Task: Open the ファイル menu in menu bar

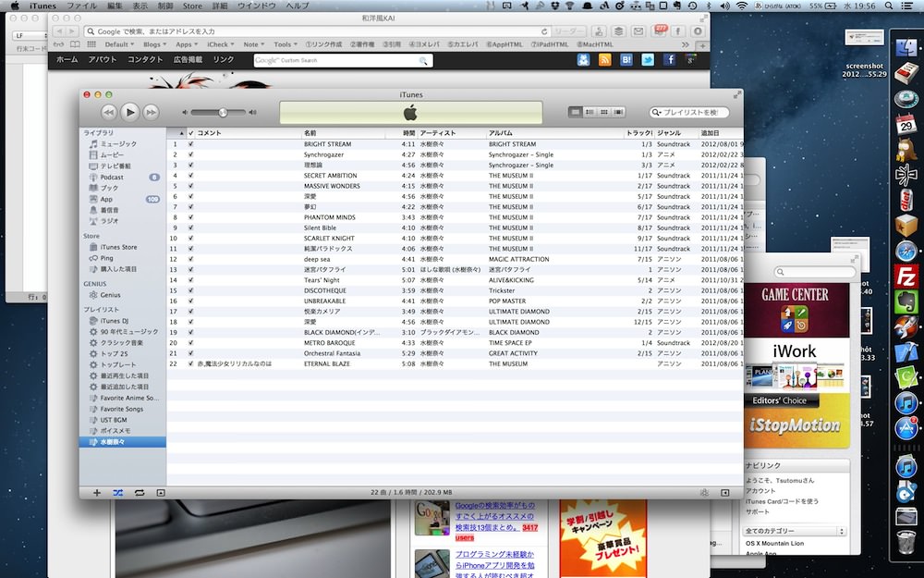Action: (x=82, y=6)
